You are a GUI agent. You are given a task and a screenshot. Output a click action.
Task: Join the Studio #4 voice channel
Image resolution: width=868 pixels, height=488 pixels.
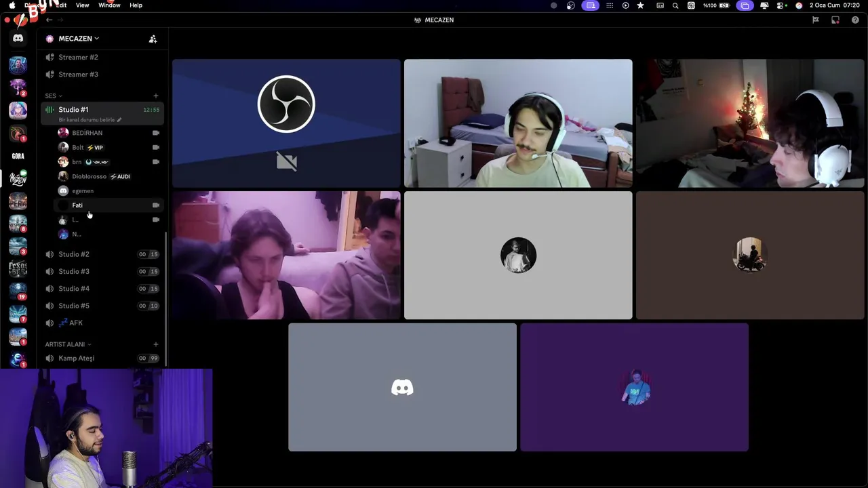102,289
